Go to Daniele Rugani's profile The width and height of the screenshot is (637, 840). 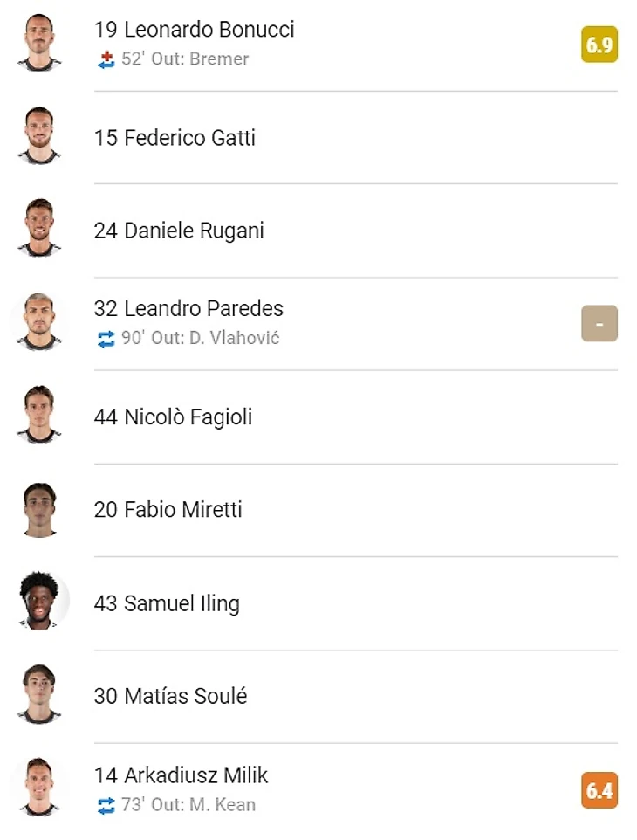coord(179,231)
